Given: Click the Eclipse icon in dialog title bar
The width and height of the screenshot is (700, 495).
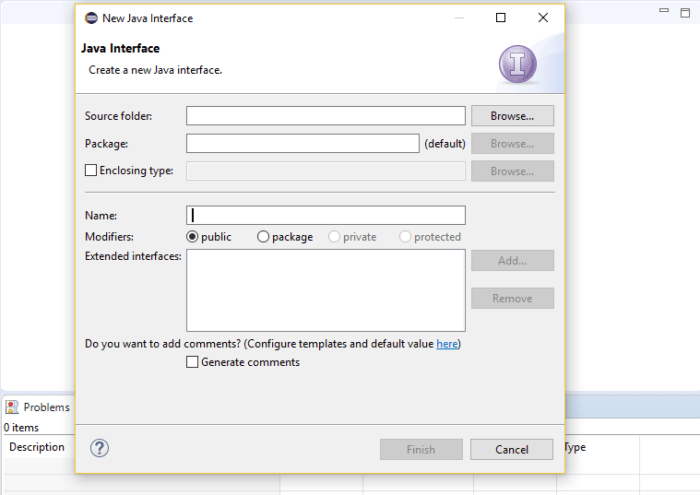Looking at the screenshot, I should 91,18.
